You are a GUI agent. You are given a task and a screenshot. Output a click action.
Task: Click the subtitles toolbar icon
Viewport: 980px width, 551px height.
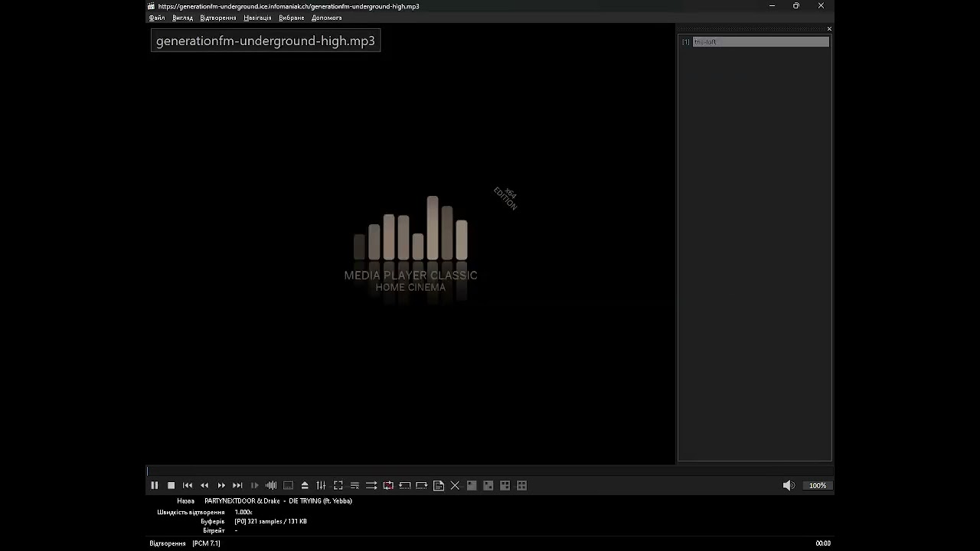coord(288,485)
